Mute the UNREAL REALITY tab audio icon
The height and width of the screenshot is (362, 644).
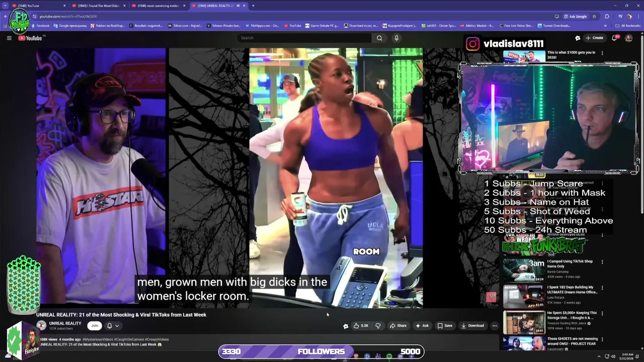click(x=238, y=6)
